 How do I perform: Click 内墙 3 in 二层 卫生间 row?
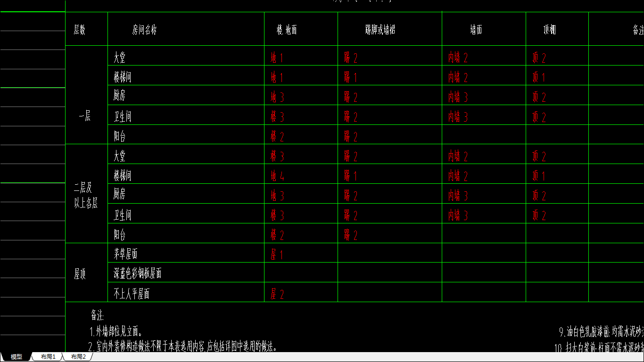coord(458,216)
